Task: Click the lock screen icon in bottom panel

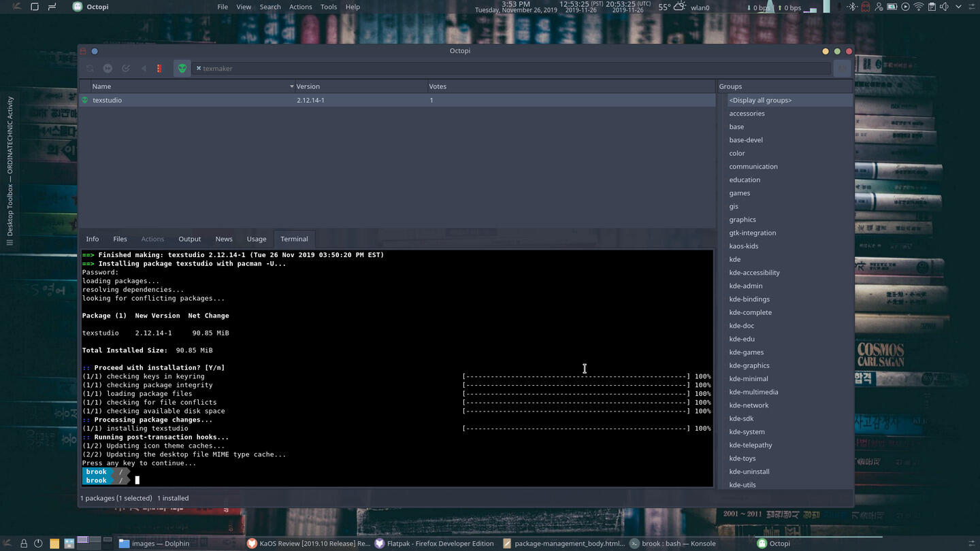Action: [x=24, y=544]
